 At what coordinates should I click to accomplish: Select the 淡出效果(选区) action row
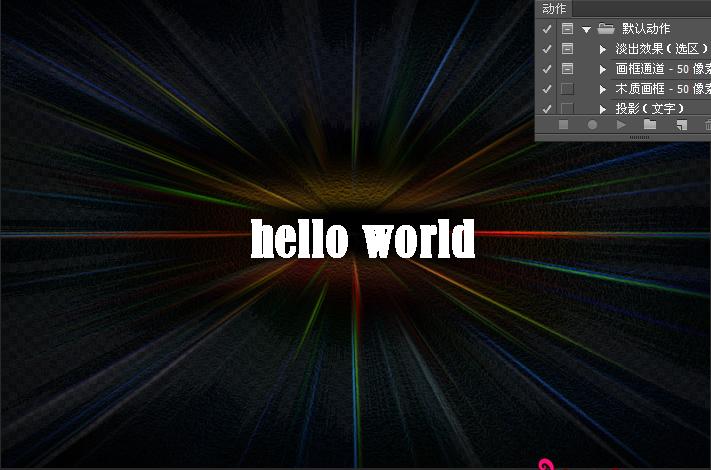click(x=662, y=48)
